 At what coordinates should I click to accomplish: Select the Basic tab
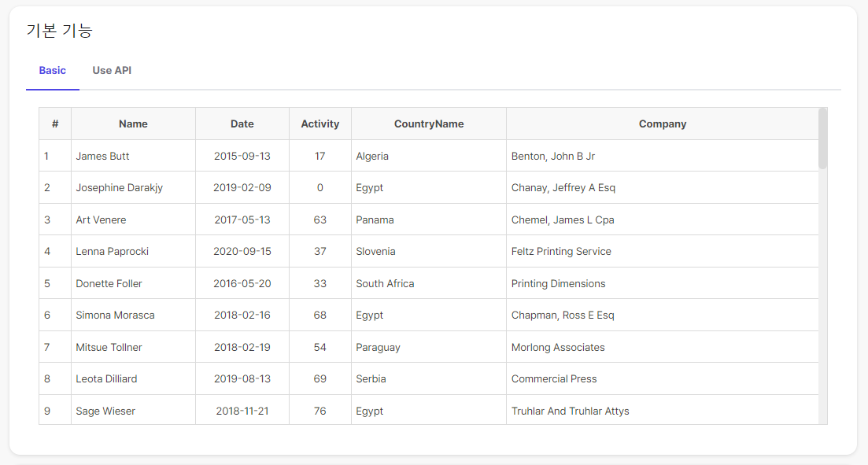[x=53, y=70]
